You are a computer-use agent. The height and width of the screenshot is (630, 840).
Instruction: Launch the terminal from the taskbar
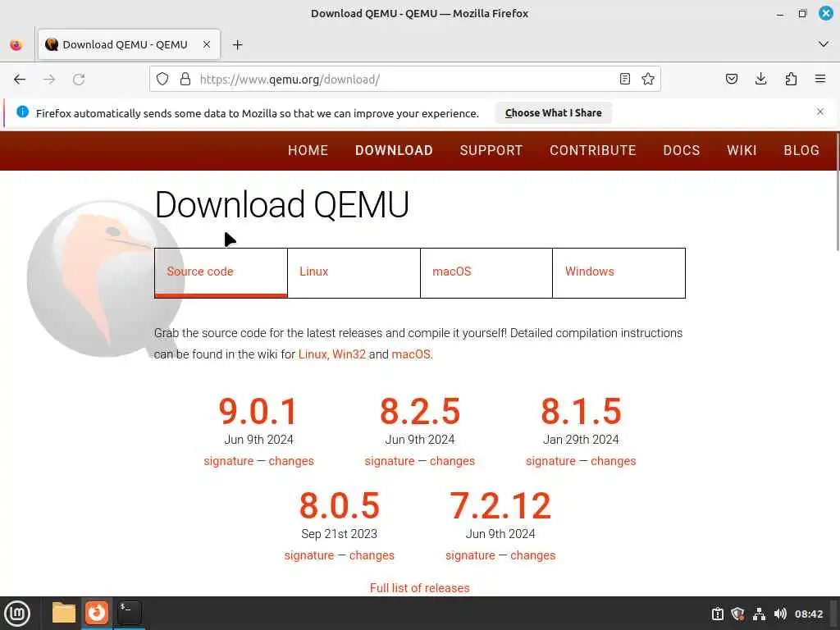click(130, 613)
